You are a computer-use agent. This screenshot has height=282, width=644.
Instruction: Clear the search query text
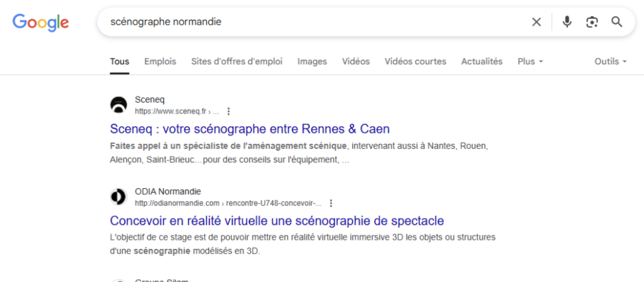(x=536, y=22)
